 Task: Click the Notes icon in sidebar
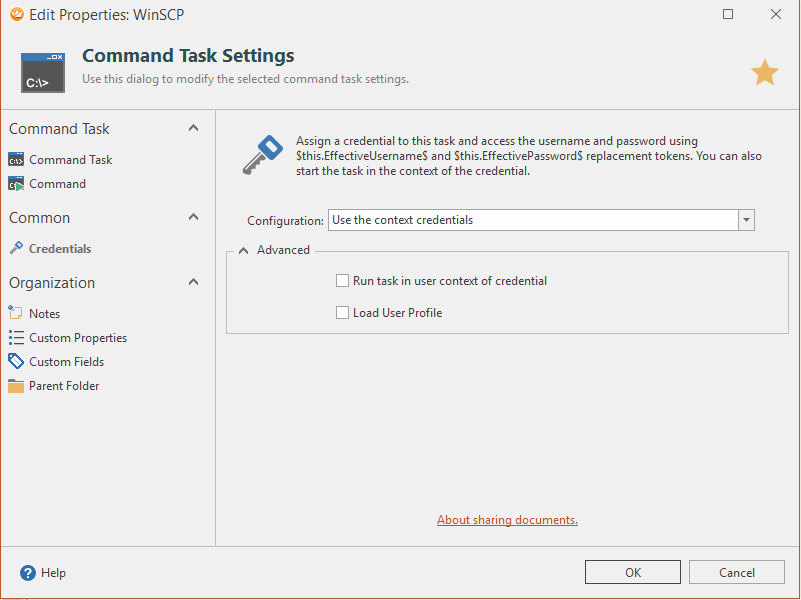pos(16,314)
